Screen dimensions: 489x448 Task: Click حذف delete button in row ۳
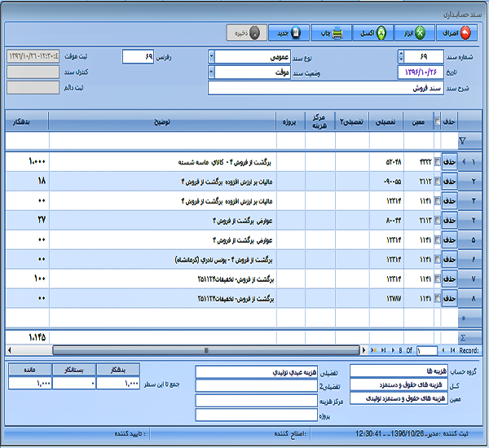pyautogui.click(x=449, y=200)
